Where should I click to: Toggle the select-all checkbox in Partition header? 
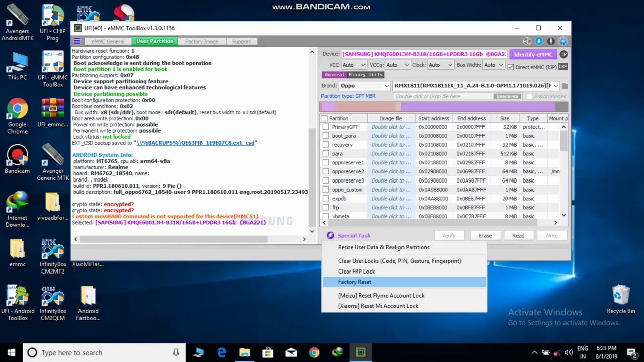pos(325,118)
